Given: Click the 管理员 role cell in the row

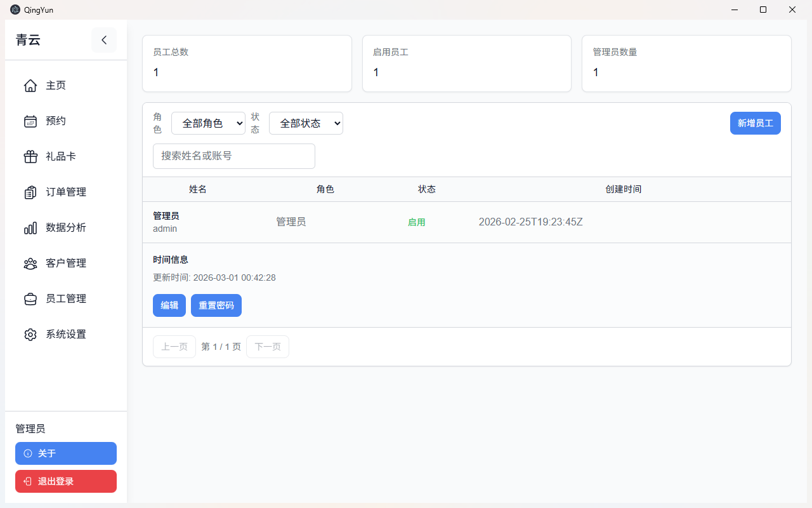Looking at the screenshot, I should [291, 222].
